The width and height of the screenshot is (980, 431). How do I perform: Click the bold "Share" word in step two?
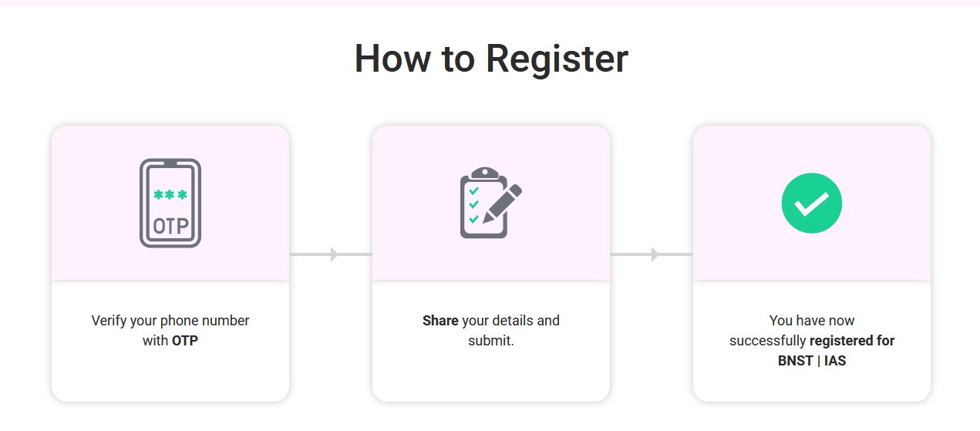(x=440, y=320)
